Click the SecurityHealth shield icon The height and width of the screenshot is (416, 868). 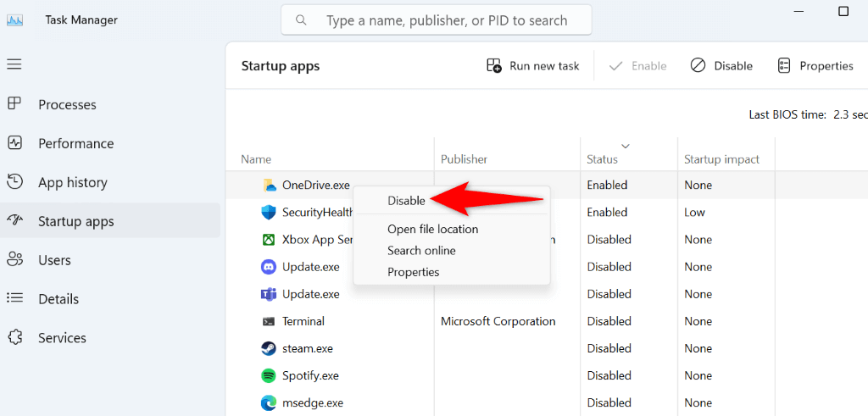pyautogui.click(x=269, y=213)
